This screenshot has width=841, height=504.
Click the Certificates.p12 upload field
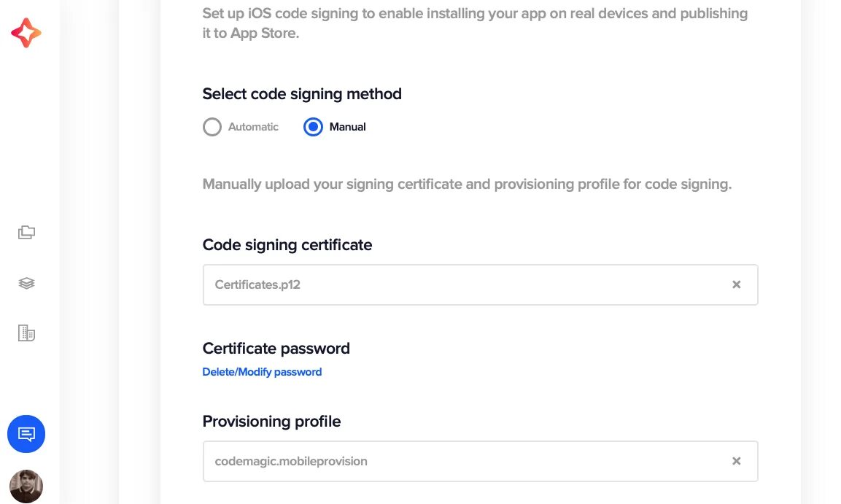(x=467, y=284)
